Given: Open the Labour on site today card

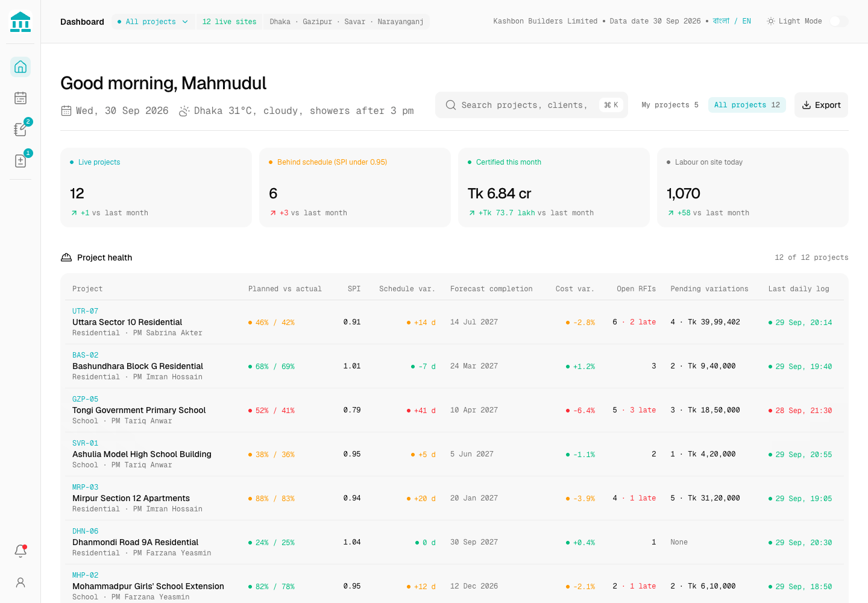Looking at the screenshot, I should coord(753,188).
